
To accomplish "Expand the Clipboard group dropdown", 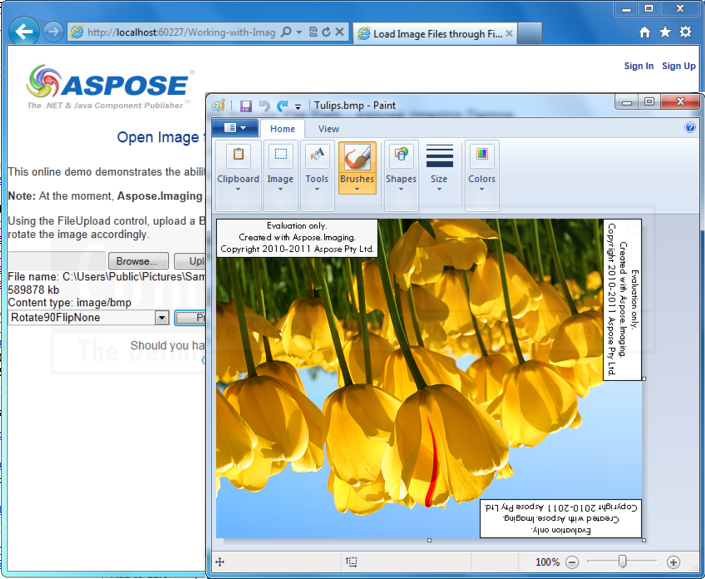I will (238, 189).
